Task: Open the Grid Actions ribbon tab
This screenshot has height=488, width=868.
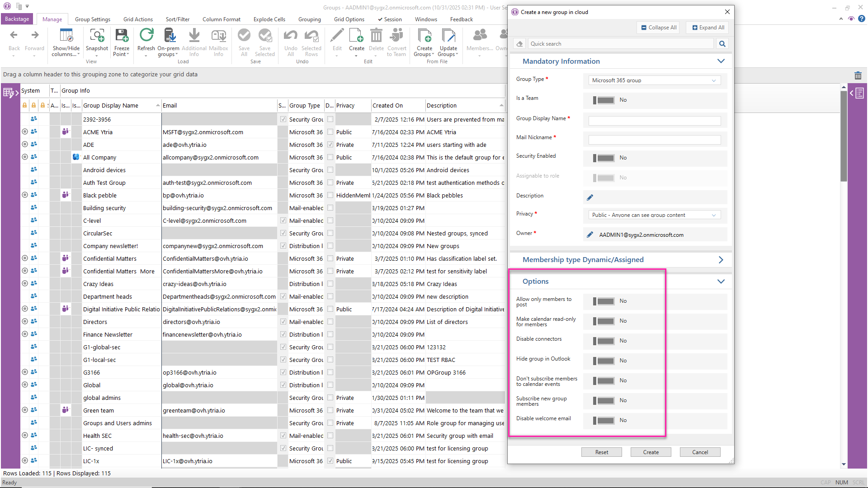Action: [138, 19]
